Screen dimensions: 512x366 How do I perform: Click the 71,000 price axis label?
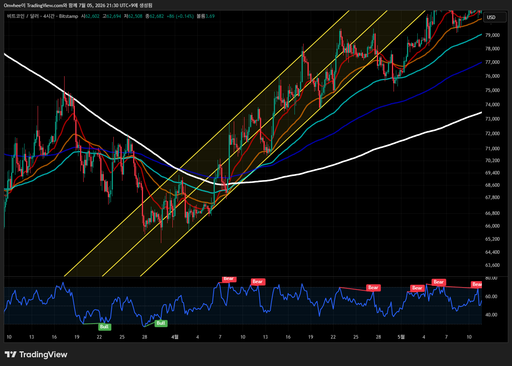[x=492, y=148]
